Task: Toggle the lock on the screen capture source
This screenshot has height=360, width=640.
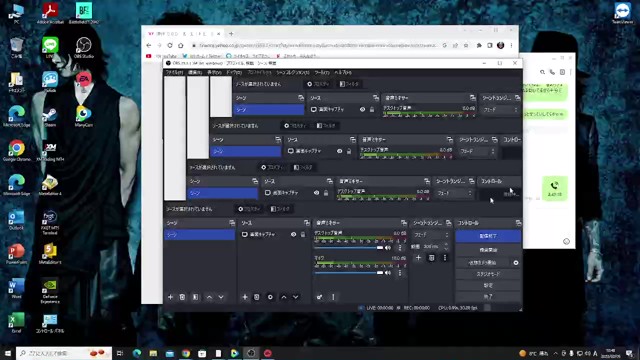Action: click(303, 235)
